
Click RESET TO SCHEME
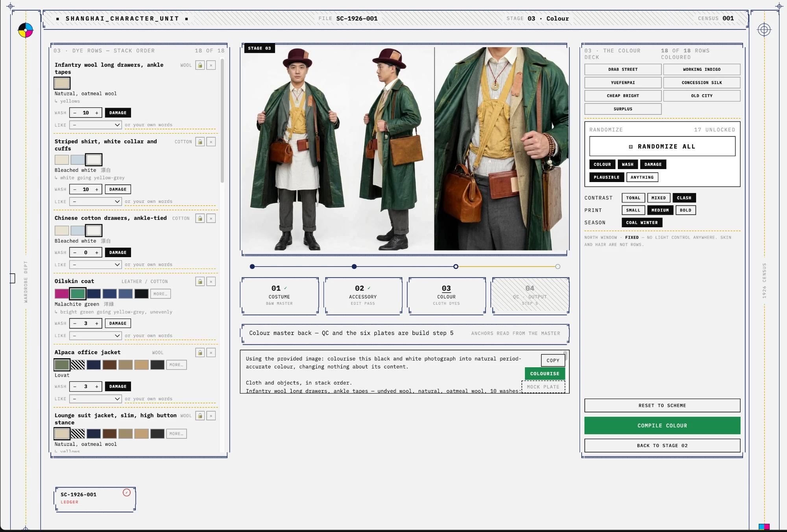[662, 405]
